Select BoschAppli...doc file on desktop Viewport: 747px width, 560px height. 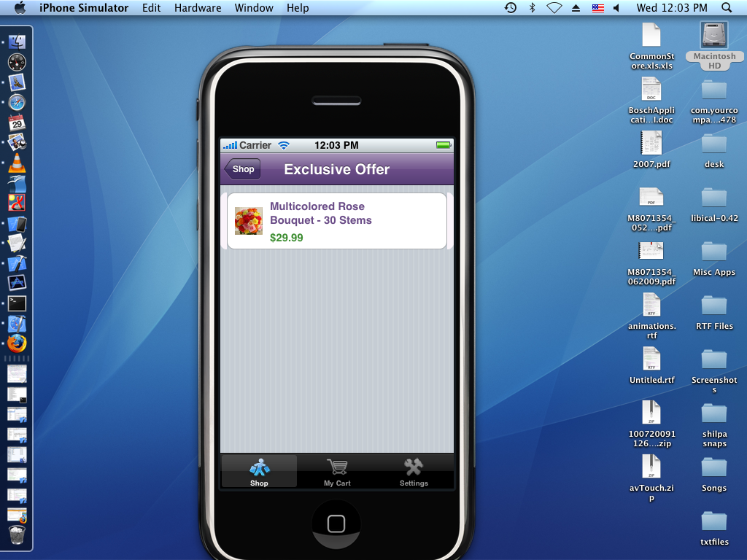pyautogui.click(x=651, y=101)
